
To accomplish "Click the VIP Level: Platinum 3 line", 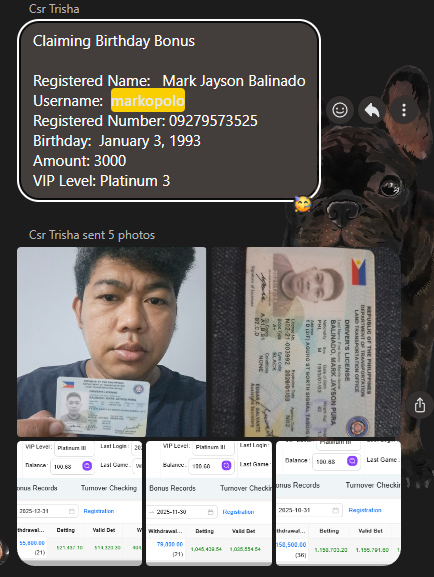I will [102, 181].
